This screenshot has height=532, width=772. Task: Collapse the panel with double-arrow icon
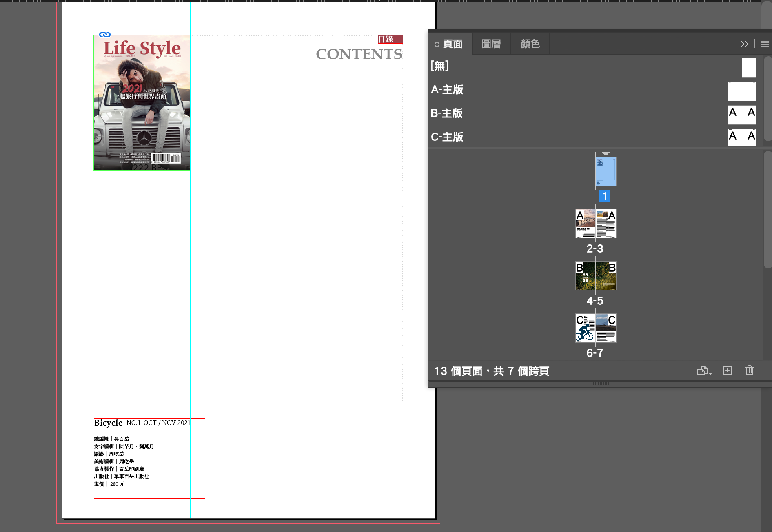(x=744, y=44)
